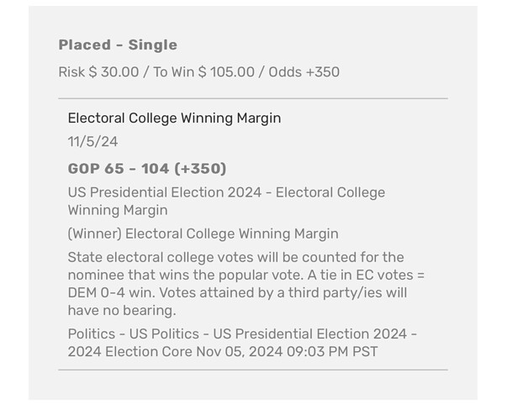Click the "Placed - Single" bet heading

pyautogui.click(x=118, y=45)
